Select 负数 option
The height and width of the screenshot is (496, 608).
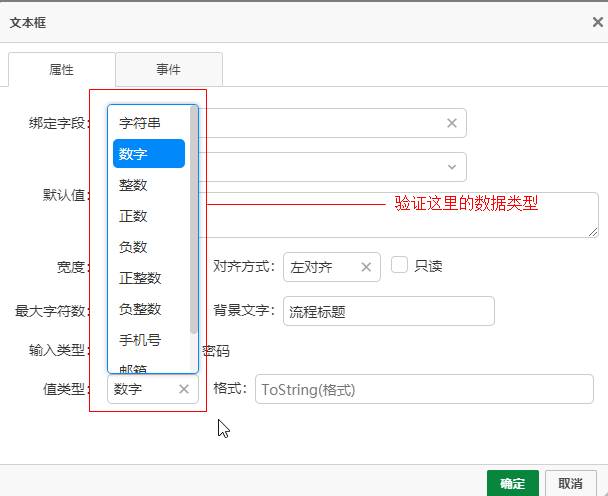coord(149,247)
